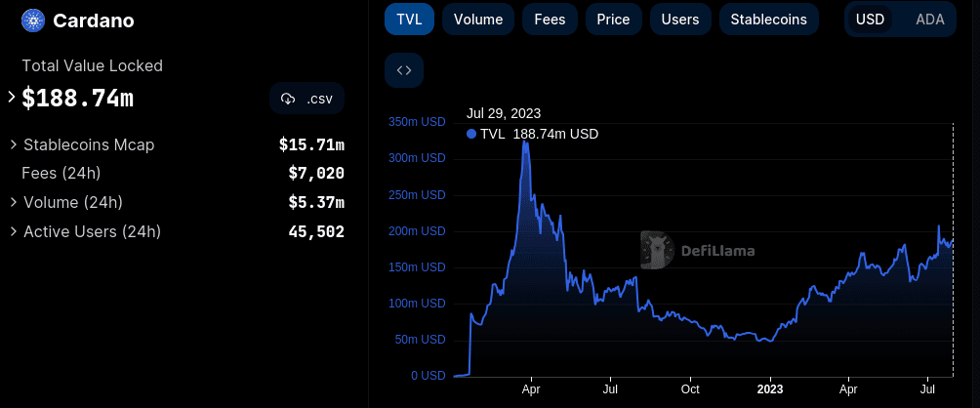Image resolution: width=980 pixels, height=408 pixels.
Task: Expand the Active Users (24h) row
Action: [x=14, y=231]
